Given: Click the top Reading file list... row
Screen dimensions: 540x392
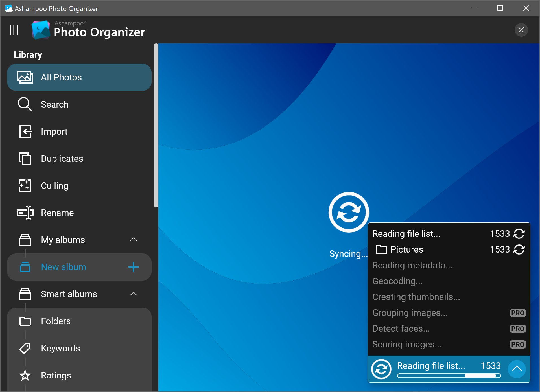Looking at the screenshot, I should coord(449,234).
